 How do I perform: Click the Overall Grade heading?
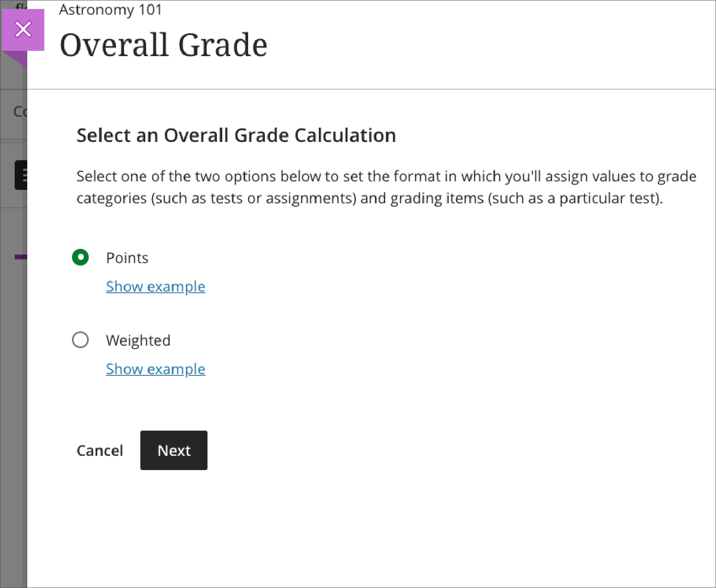tap(164, 44)
